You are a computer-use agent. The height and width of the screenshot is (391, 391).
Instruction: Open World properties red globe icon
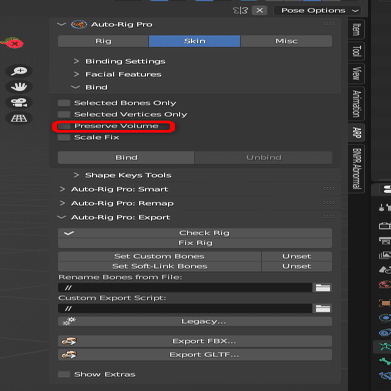pyautogui.click(x=385, y=285)
